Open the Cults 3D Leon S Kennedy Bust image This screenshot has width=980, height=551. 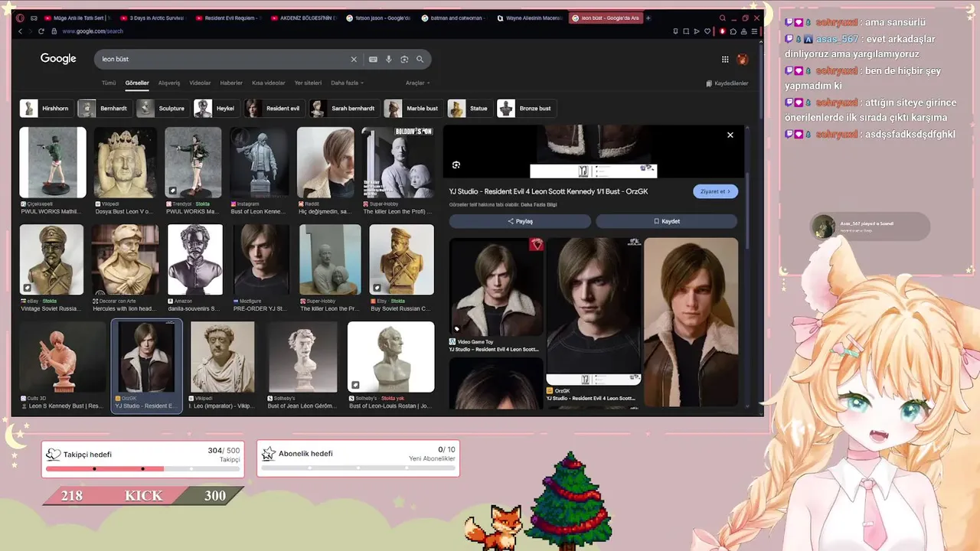(x=63, y=357)
